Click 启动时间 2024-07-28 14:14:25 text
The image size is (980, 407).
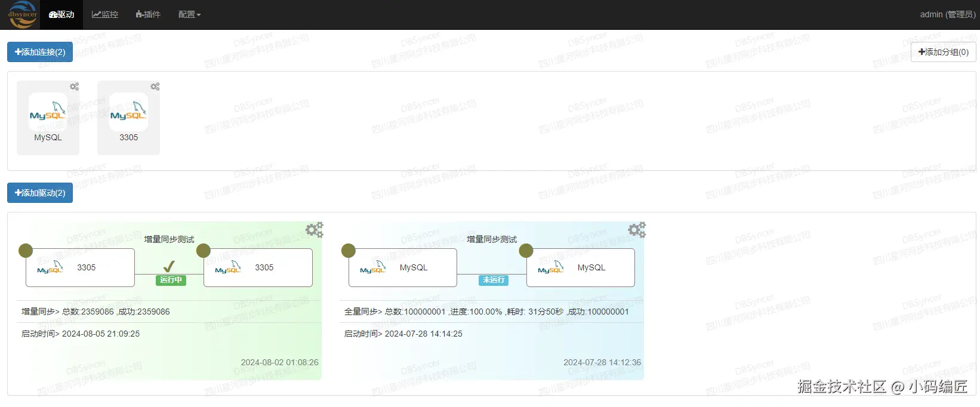(x=403, y=334)
